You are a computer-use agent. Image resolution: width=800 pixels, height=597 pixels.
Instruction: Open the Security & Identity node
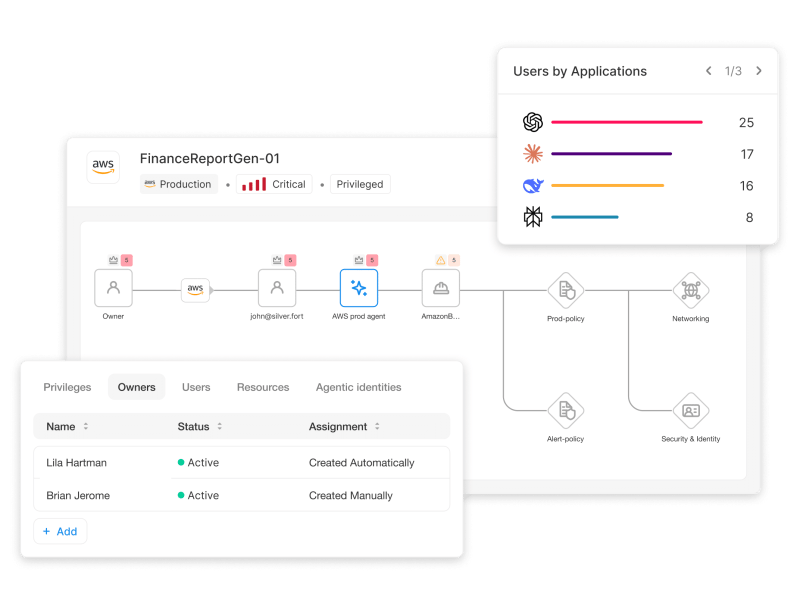[x=691, y=411]
